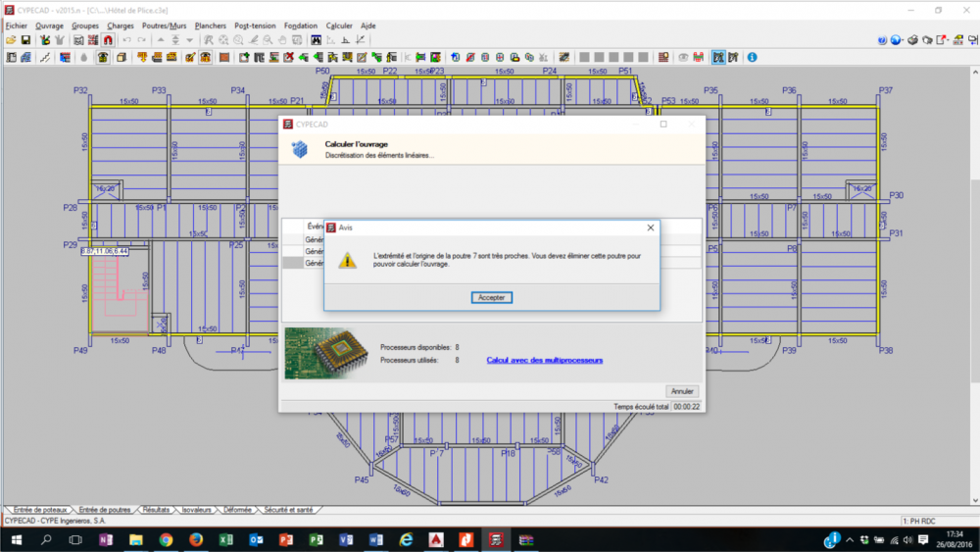Click the export icon with red arrow
This screenshot has height=552, width=980.
(941, 40)
